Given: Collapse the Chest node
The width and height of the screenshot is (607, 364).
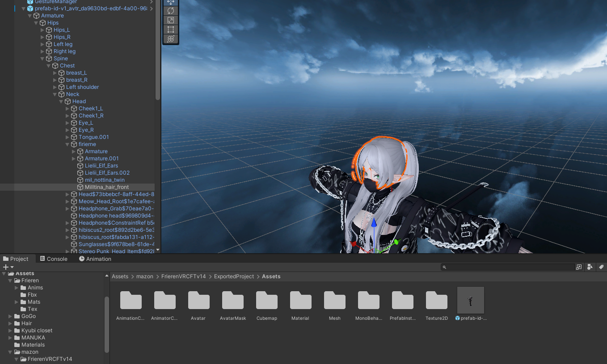Looking at the screenshot, I should 49,66.
